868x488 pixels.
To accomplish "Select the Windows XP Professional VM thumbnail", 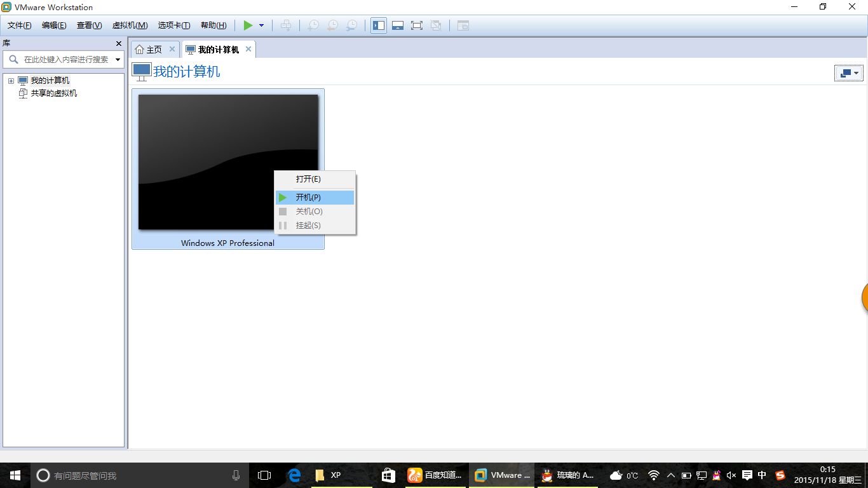I will pyautogui.click(x=228, y=161).
